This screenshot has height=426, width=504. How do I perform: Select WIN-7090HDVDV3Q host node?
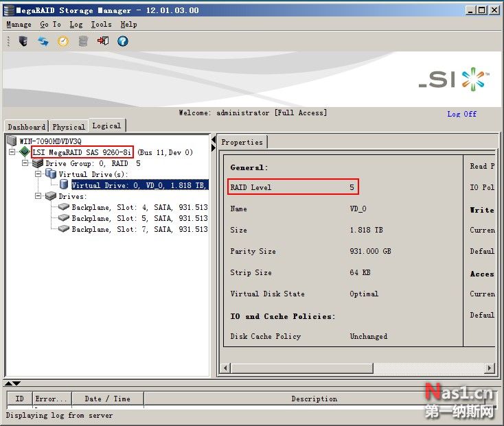point(50,141)
